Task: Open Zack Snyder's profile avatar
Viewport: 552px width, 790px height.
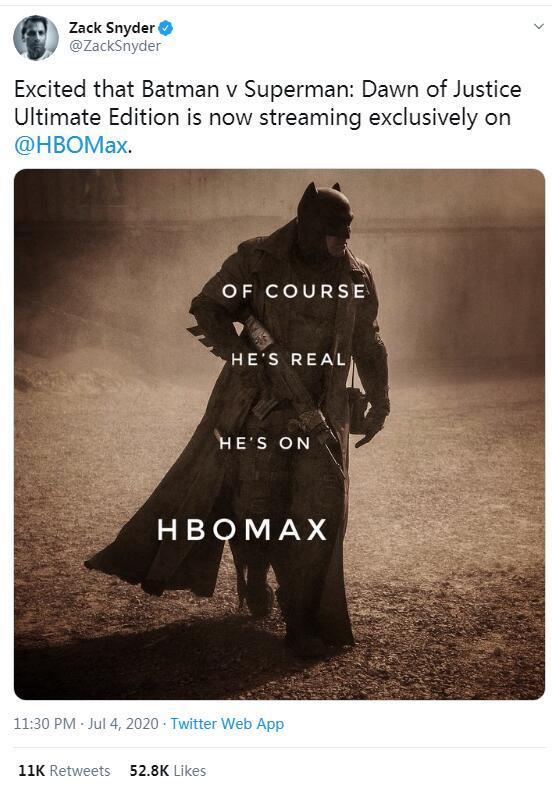Action: 35,37
